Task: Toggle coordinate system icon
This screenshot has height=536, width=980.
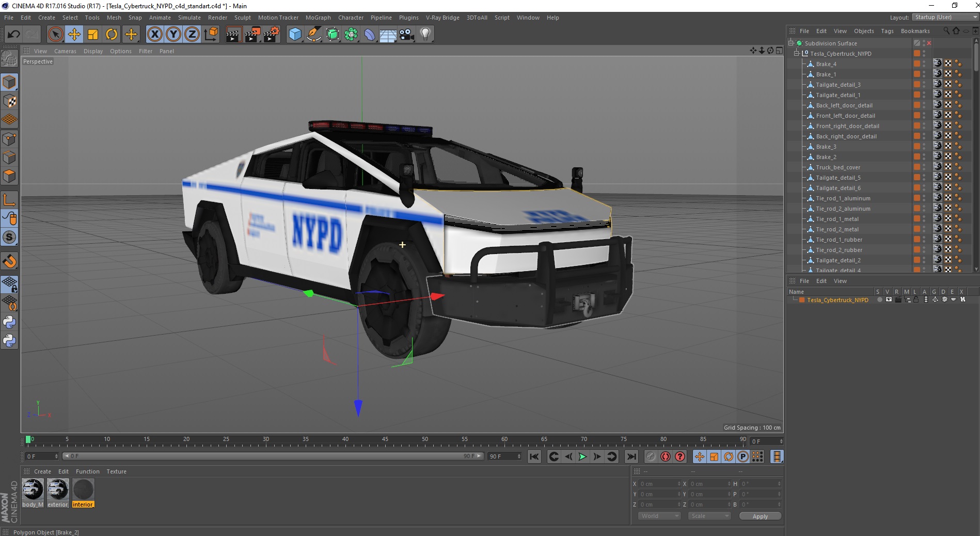Action: [x=211, y=35]
